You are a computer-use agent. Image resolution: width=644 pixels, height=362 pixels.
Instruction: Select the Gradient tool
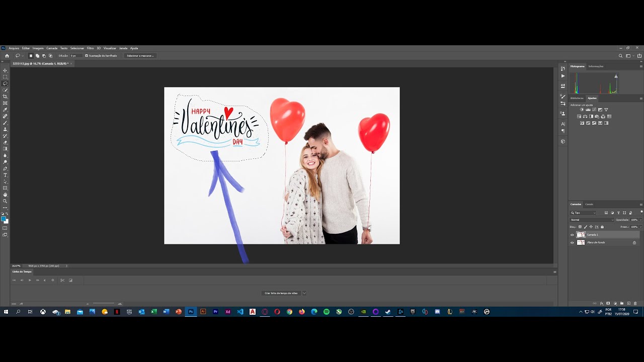pos(5,149)
